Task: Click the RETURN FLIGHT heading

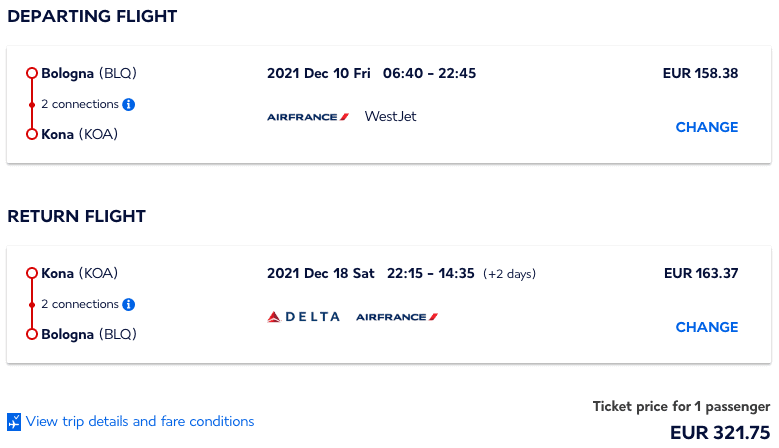Action: [76, 216]
